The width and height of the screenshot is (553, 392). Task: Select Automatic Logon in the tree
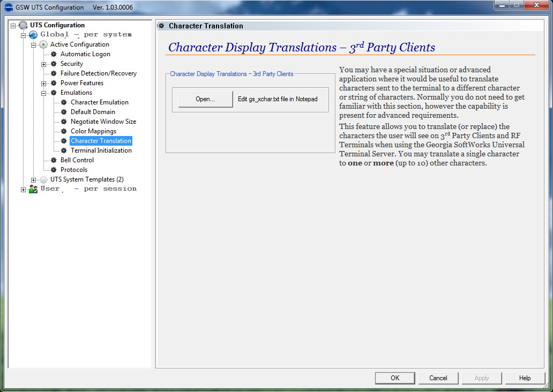point(85,54)
